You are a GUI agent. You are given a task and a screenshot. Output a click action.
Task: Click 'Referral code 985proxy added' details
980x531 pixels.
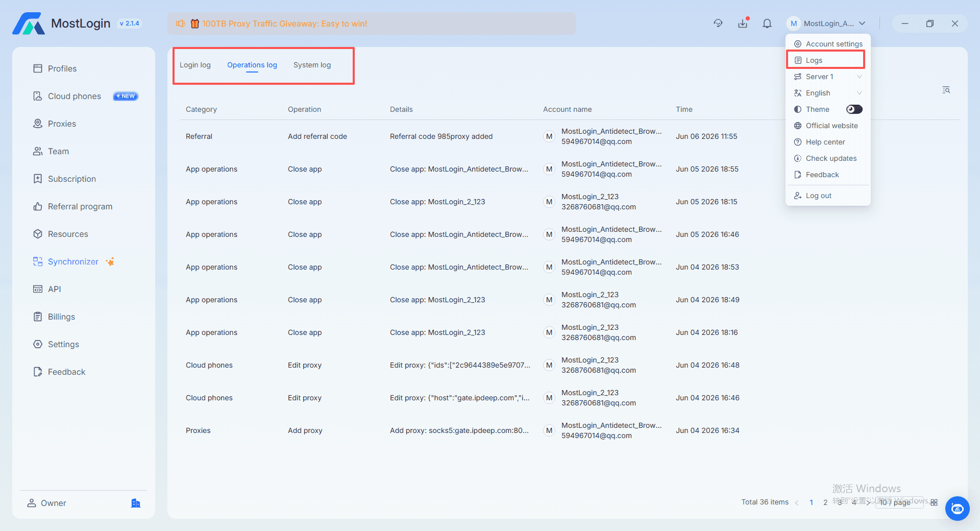tap(441, 136)
